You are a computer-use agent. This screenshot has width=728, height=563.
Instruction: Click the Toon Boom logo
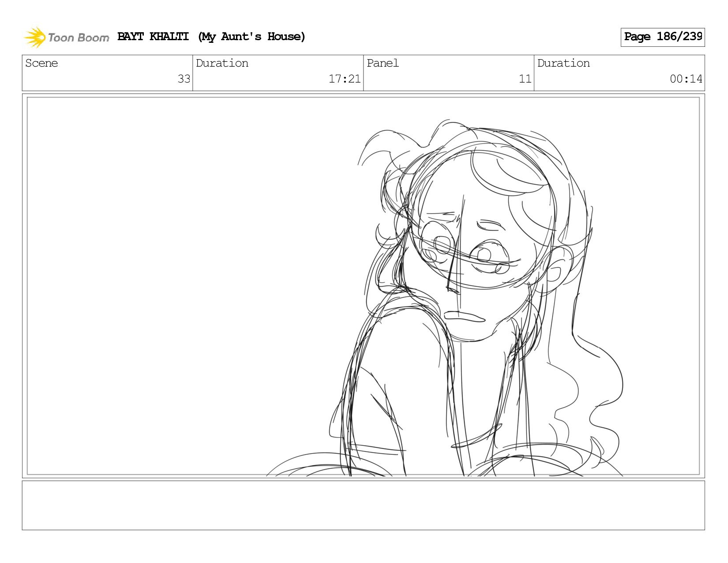click(x=66, y=37)
